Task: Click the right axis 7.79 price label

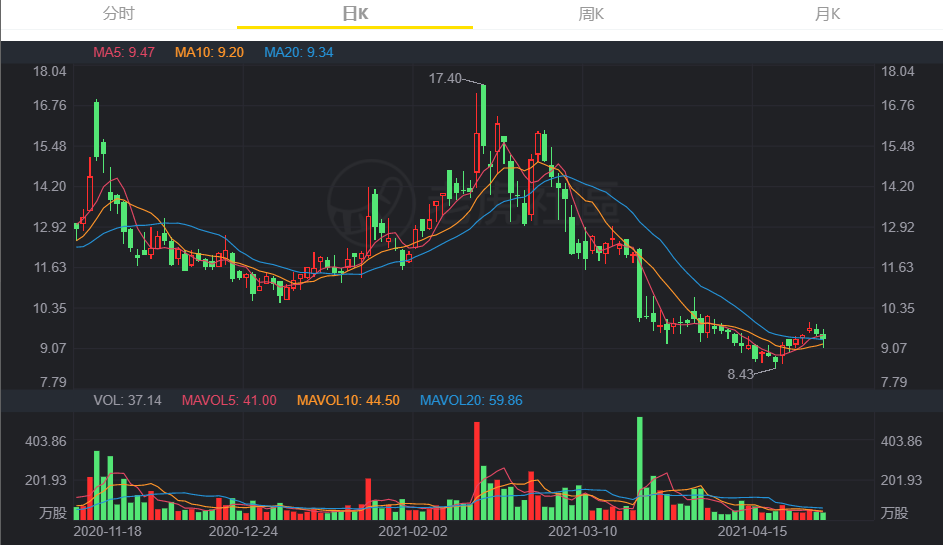Action: [x=894, y=382]
